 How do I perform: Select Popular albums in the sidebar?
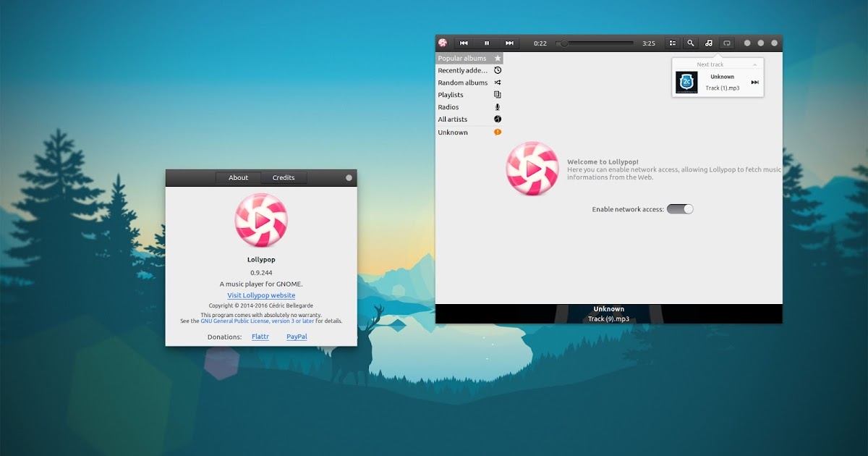pos(463,57)
